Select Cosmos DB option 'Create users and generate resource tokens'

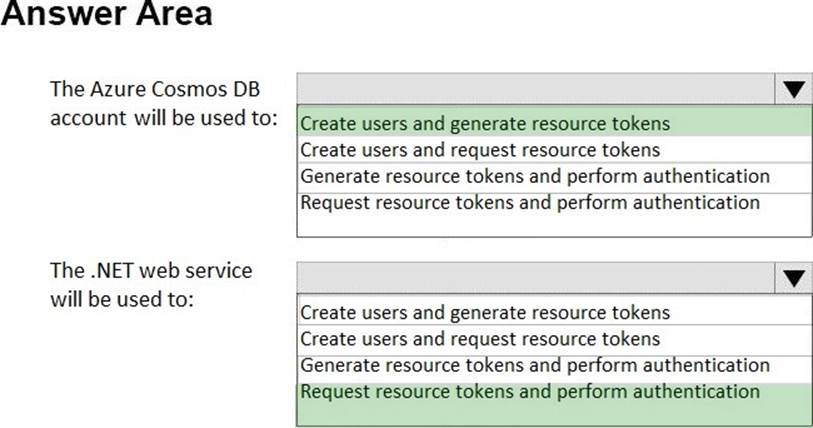click(x=485, y=124)
